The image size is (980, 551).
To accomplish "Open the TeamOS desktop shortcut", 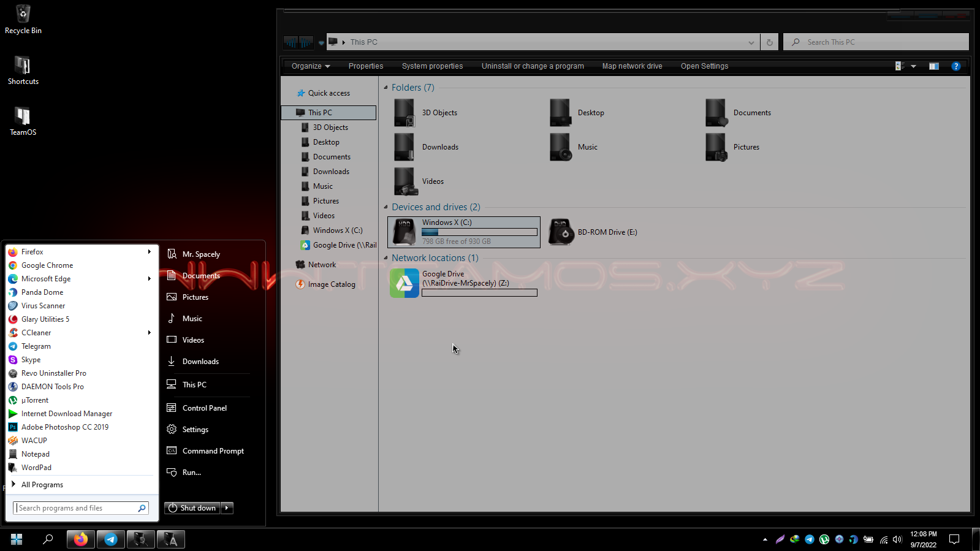I will pyautogui.click(x=23, y=121).
